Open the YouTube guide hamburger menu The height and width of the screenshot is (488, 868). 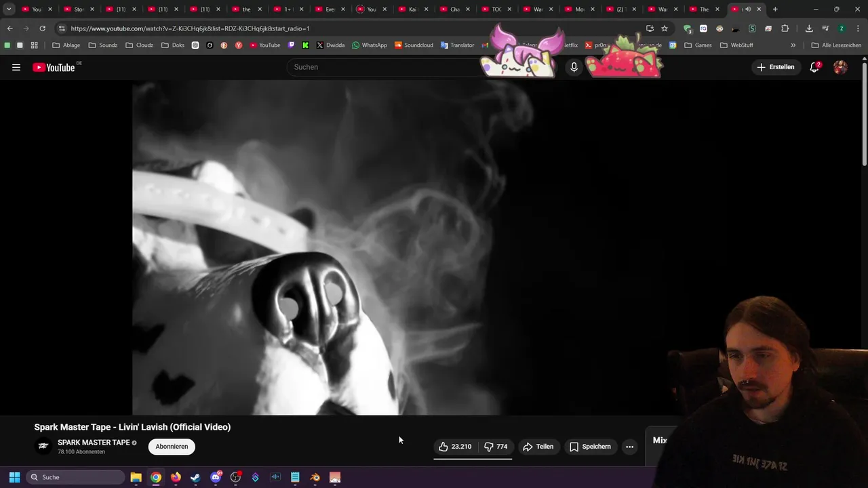click(16, 67)
